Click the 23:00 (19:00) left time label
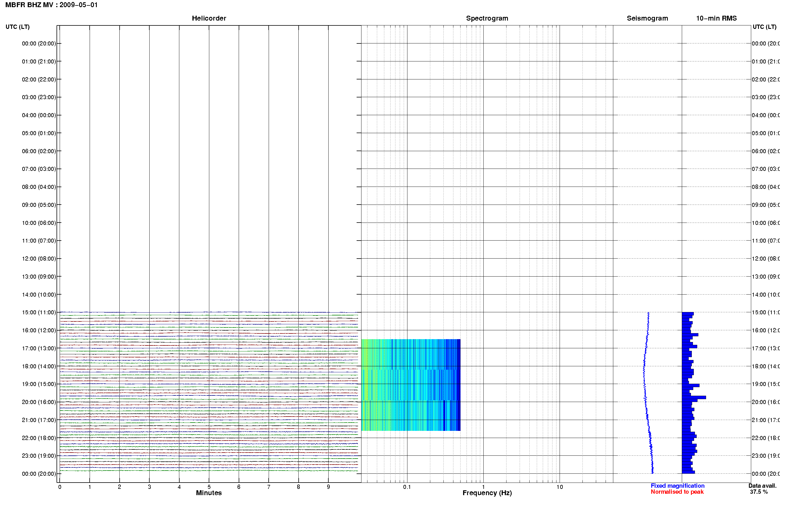812x508 pixels. click(x=39, y=456)
